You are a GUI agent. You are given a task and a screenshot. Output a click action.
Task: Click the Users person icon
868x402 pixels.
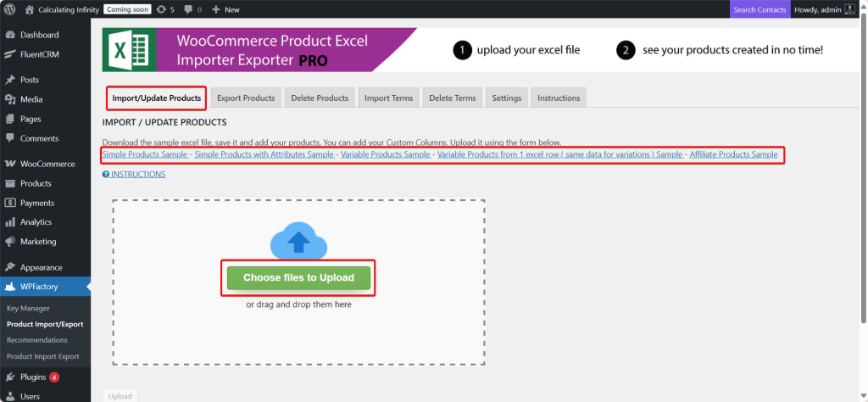click(x=10, y=396)
